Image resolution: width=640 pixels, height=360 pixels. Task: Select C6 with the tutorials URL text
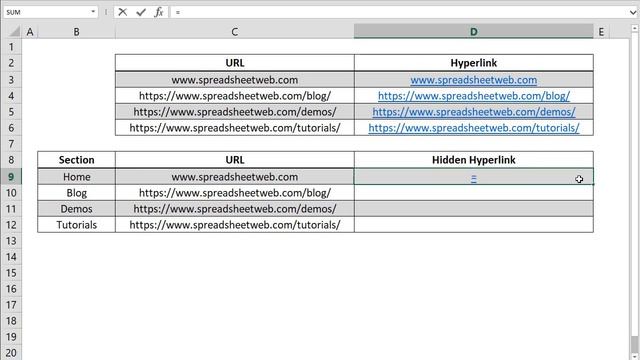click(x=235, y=128)
